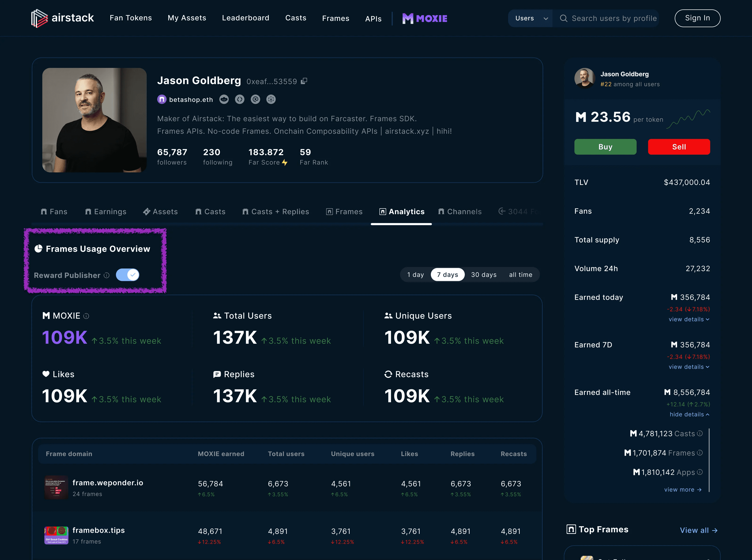The width and height of the screenshot is (752, 560).
Task: Copy the wallet address icon
Action: 304,81
